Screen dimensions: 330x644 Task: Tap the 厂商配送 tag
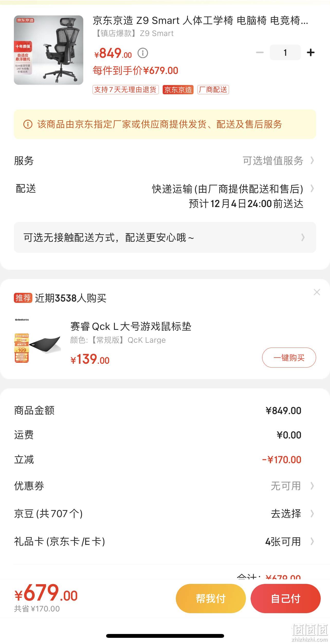click(x=213, y=90)
